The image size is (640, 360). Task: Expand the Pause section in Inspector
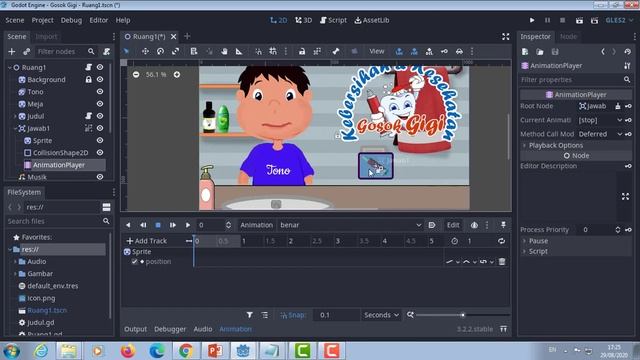coord(576,241)
